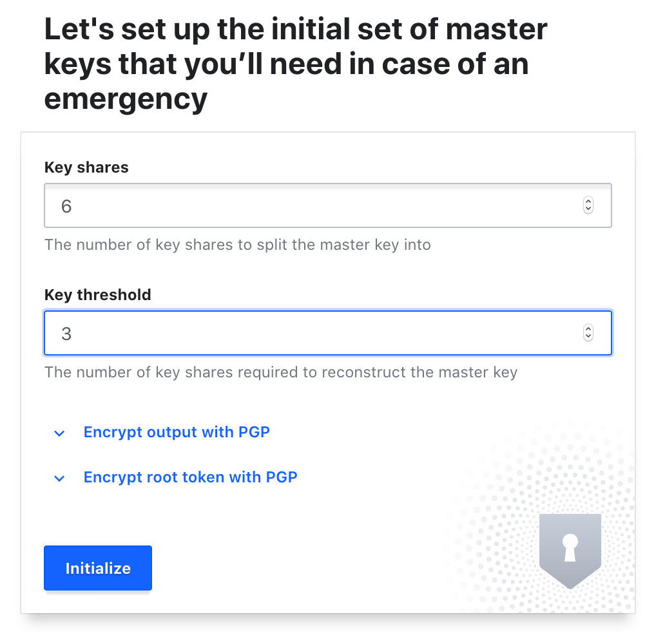Click the help text about splitting the master key

click(x=238, y=245)
